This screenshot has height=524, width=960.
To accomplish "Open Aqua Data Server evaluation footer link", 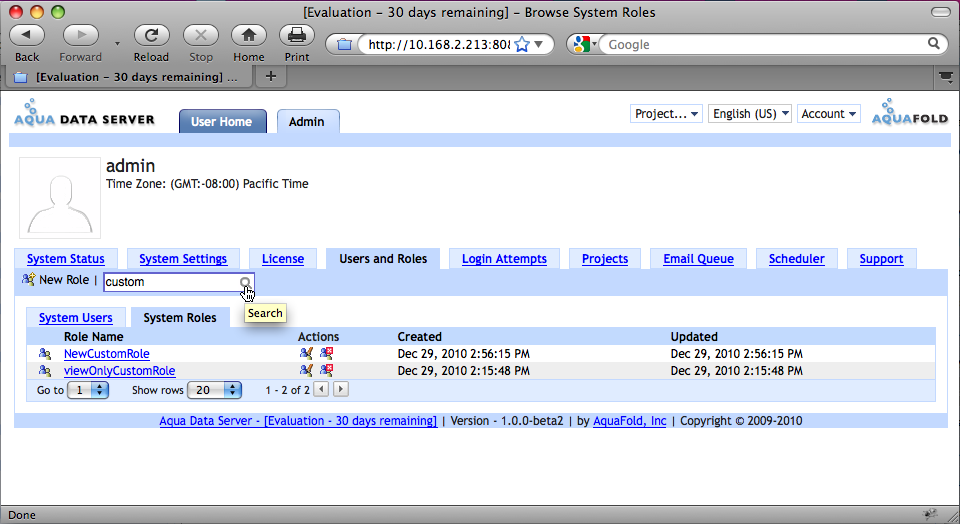I will (x=298, y=421).
